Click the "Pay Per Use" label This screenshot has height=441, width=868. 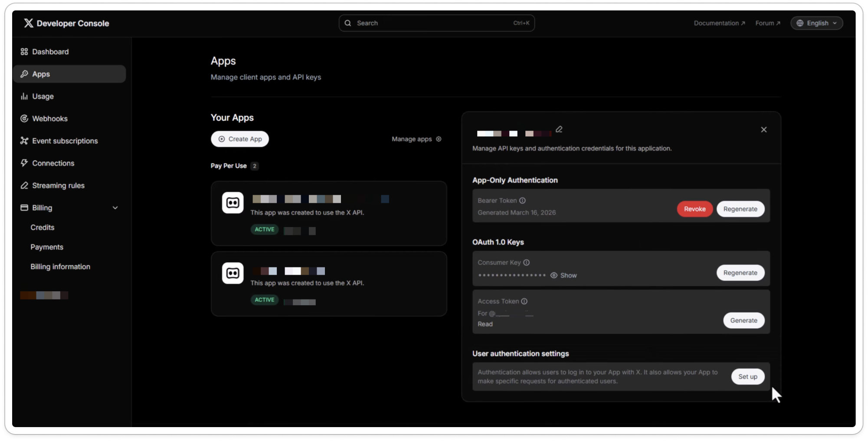click(229, 166)
